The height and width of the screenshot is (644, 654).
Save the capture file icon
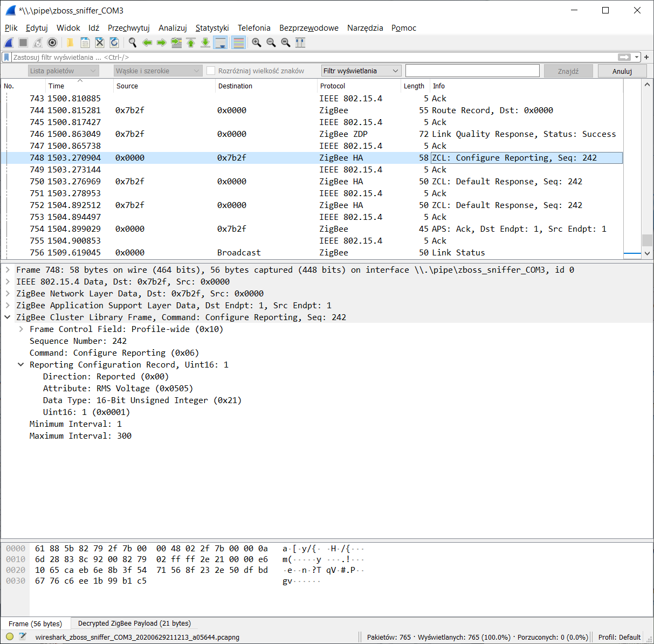click(x=85, y=43)
